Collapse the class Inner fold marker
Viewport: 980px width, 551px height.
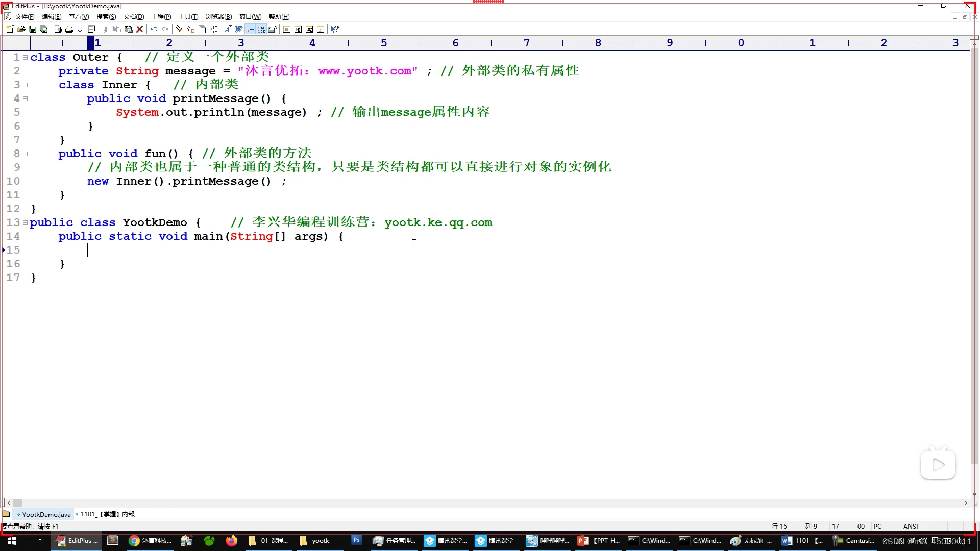(x=25, y=85)
